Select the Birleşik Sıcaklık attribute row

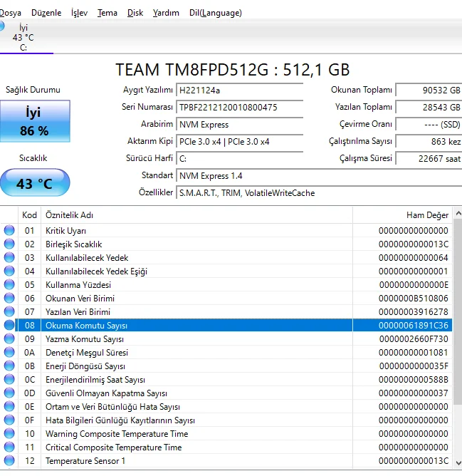[226, 244]
